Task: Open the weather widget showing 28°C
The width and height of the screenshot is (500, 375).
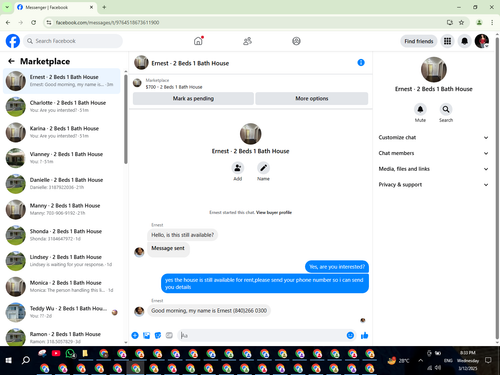Action: [398, 360]
